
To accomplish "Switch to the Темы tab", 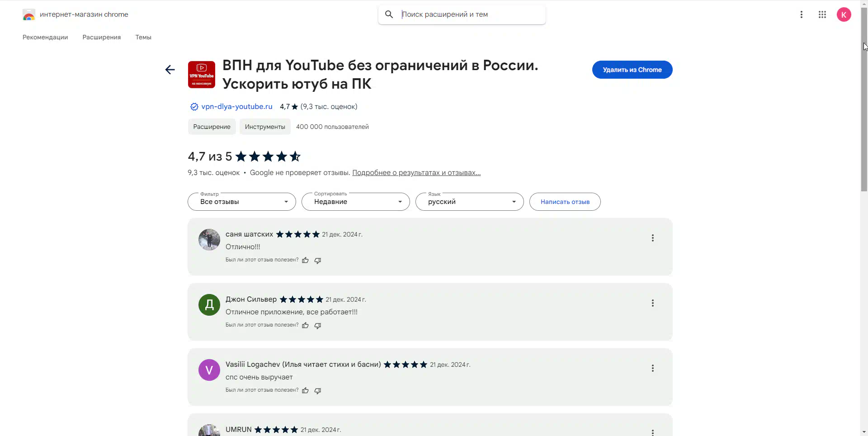I will [x=143, y=37].
